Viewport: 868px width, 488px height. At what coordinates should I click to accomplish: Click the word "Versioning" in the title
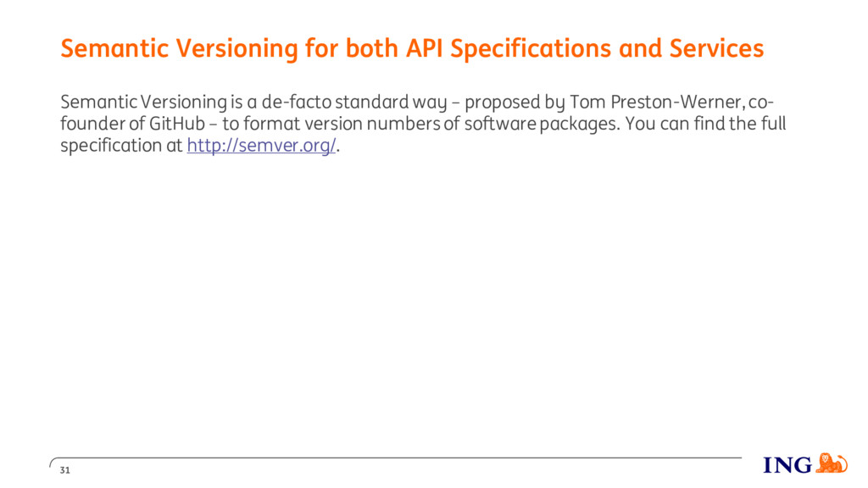coord(237,50)
